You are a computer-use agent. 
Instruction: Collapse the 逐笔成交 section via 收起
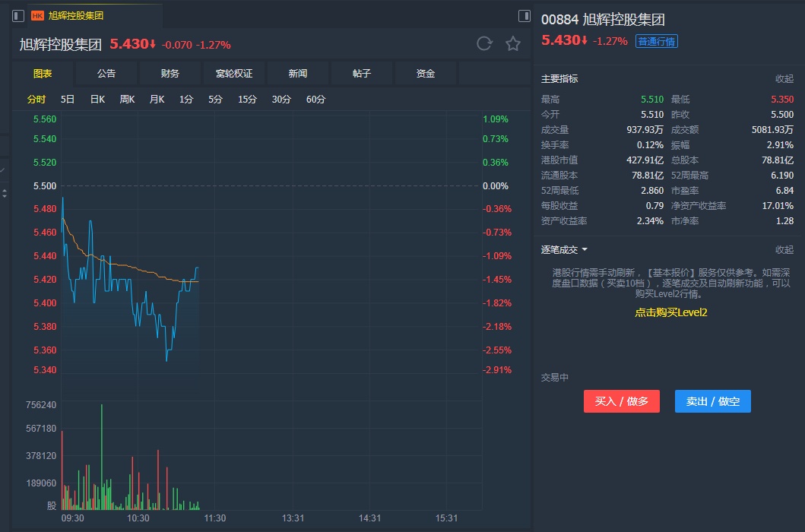click(x=784, y=249)
